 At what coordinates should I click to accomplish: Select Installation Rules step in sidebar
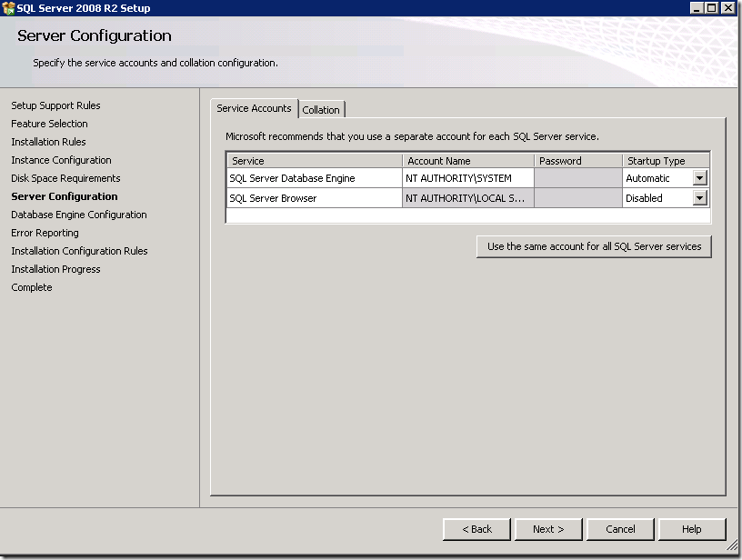(x=49, y=142)
